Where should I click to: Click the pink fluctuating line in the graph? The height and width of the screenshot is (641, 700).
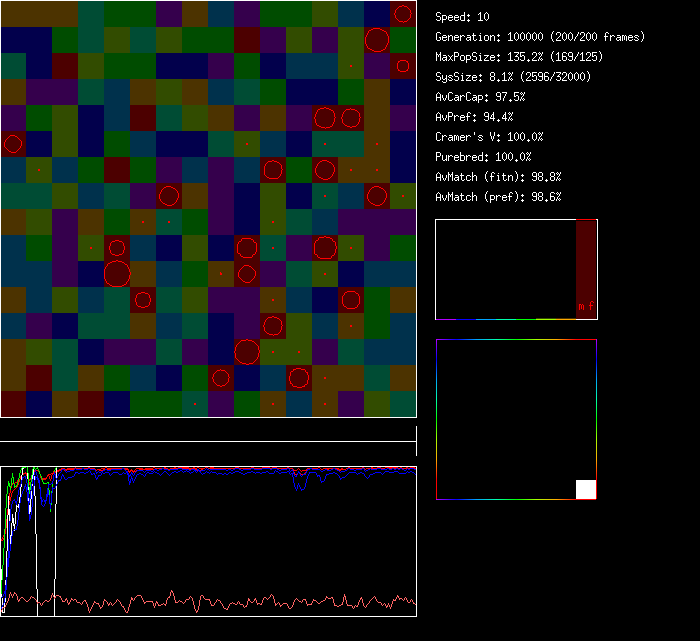(x=200, y=601)
